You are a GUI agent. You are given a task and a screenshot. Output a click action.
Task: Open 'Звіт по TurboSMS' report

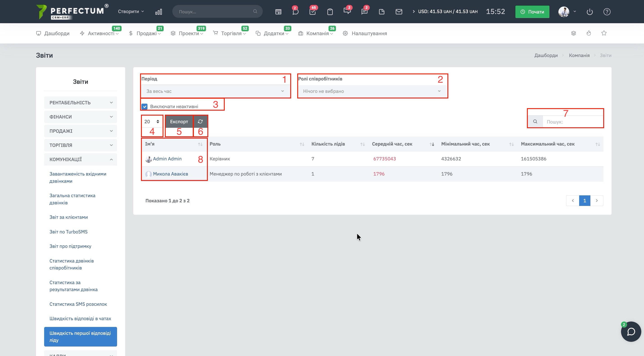tap(68, 232)
